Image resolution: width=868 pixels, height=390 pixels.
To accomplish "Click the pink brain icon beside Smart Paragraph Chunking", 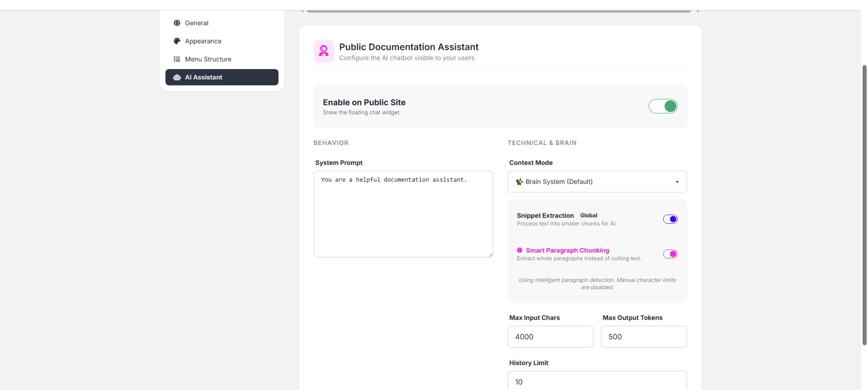I will click(x=520, y=250).
